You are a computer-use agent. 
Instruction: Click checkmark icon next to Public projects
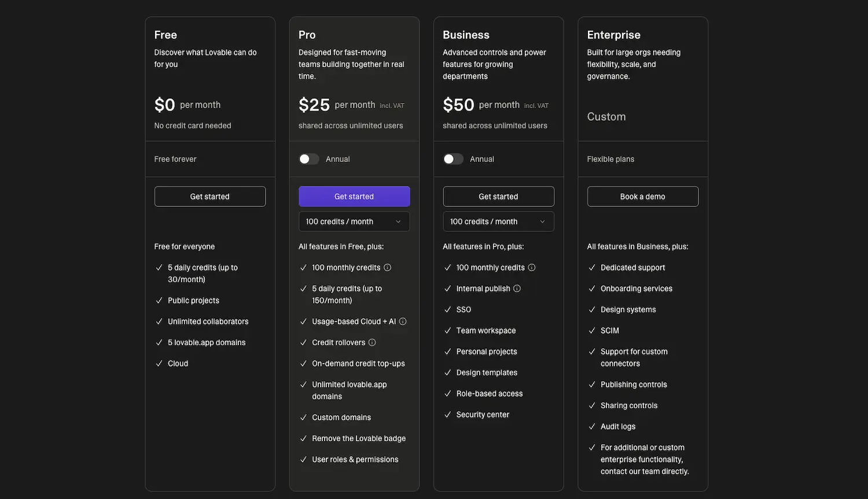(x=159, y=300)
